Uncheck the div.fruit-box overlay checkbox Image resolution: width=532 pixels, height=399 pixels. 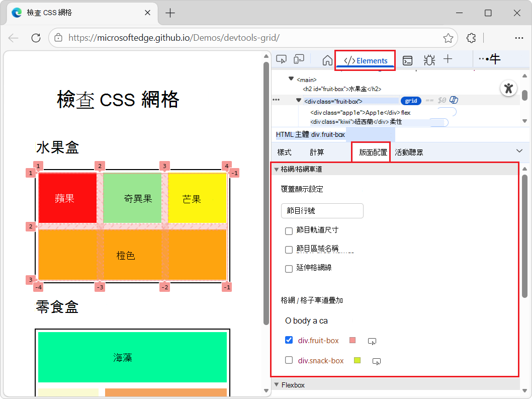point(289,340)
